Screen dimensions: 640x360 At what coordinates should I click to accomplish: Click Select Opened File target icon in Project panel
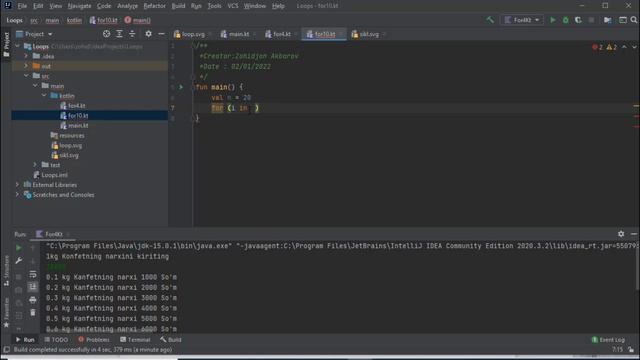pyautogui.click(x=107, y=34)
